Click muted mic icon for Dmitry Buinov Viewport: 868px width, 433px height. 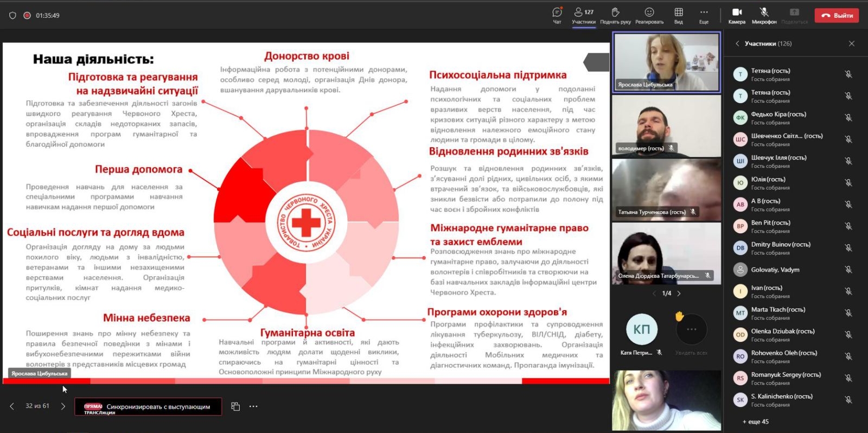[x=848, y=248]
